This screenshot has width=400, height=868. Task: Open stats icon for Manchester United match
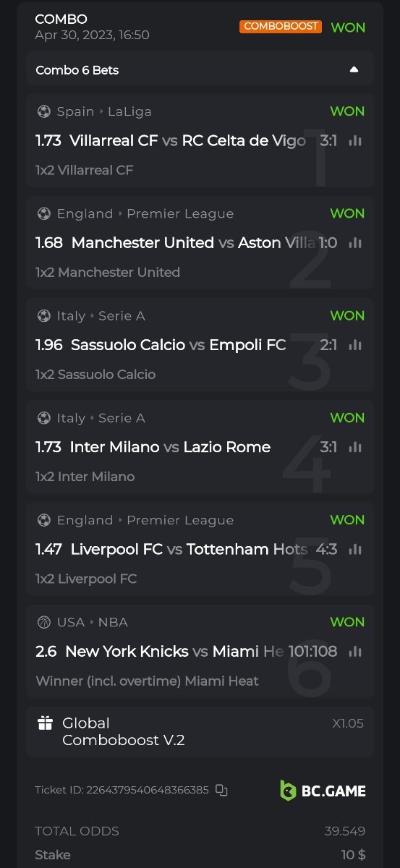[354, 242]
